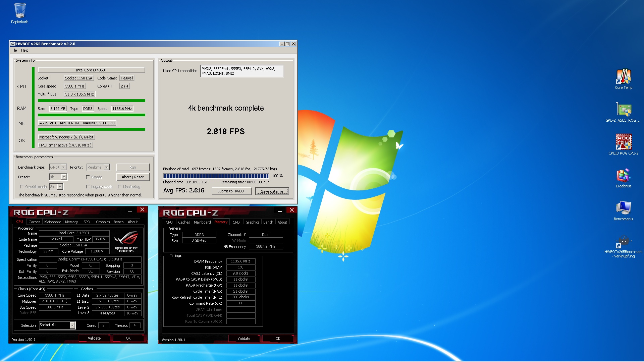Viewport: 644px width, 362px height.
Task: Click the NB Frequency 3087.2 MHz value
Action: pos(266,246)
